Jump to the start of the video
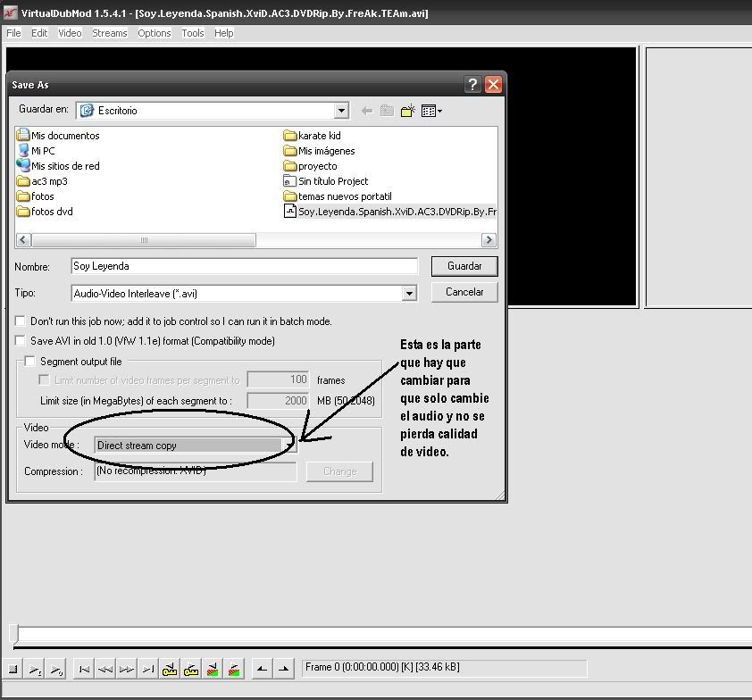The width and height of the screenshot is (752, 700). click(85, 670)
